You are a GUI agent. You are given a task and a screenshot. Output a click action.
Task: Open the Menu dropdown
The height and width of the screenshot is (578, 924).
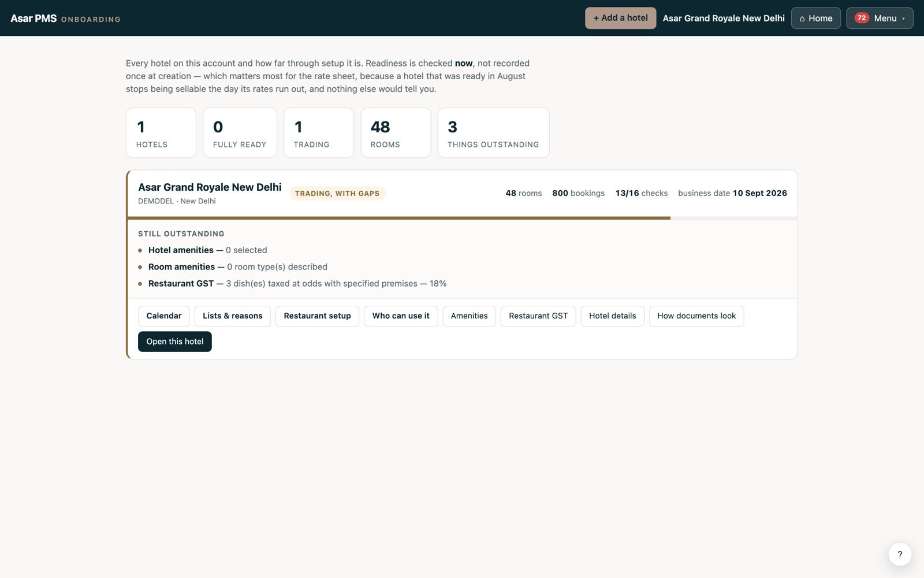[x=880, y=18]
